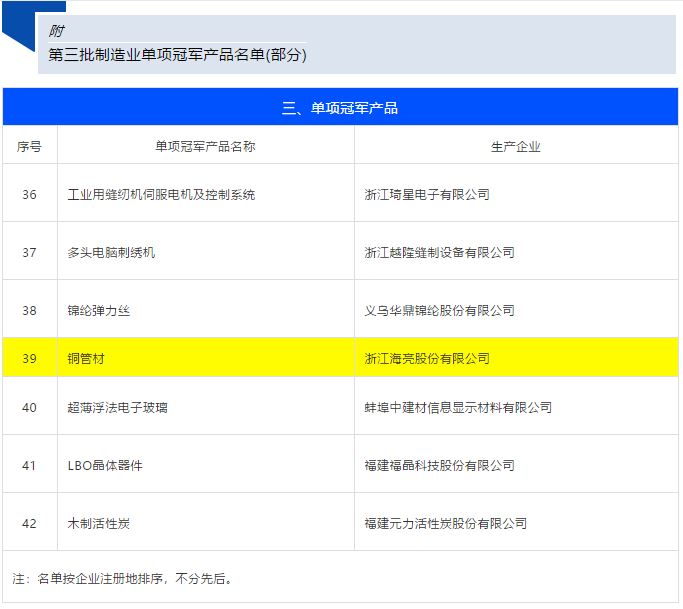
Task: Click row number 38
Action: pos(29,310)
